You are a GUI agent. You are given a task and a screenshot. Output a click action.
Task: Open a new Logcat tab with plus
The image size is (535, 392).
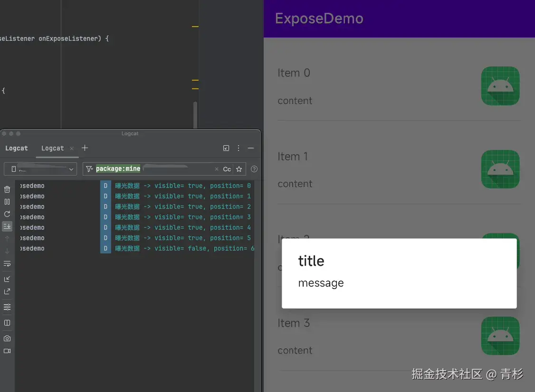pyautogui.click(x=85, y=148)
